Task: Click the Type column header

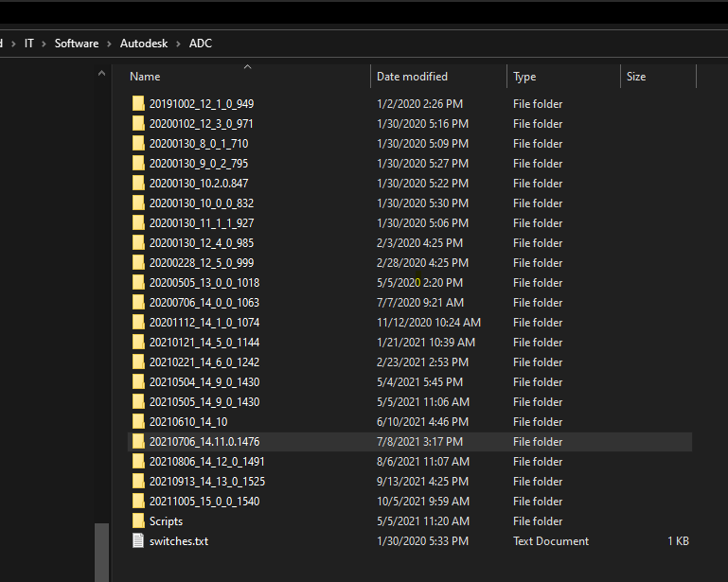Action: 524,77
